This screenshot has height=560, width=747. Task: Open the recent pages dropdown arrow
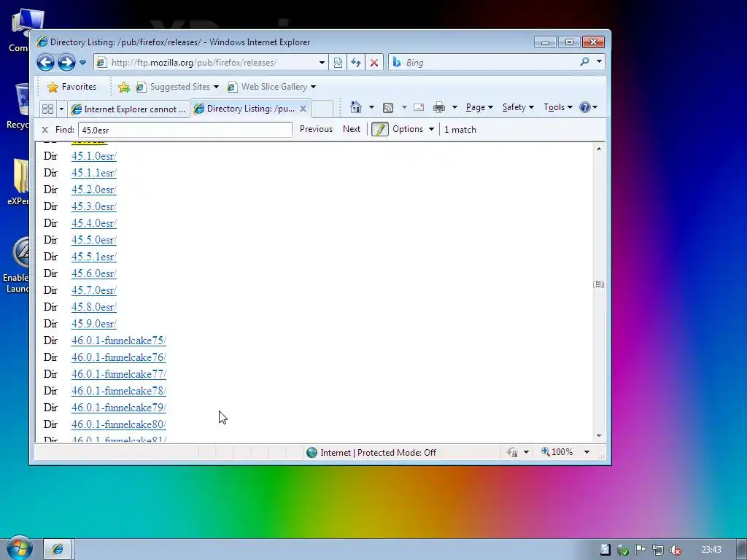(83, 63)
